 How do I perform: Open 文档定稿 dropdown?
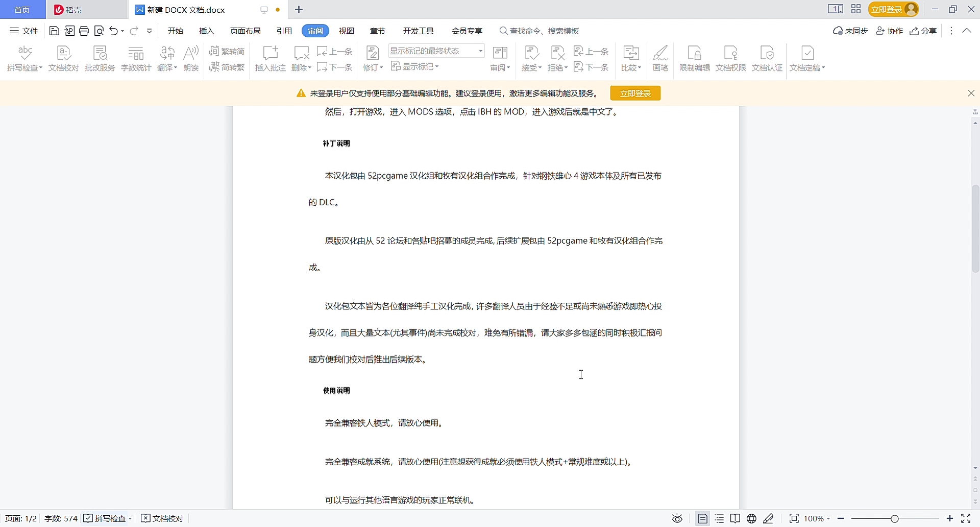[x=807, y=59]
